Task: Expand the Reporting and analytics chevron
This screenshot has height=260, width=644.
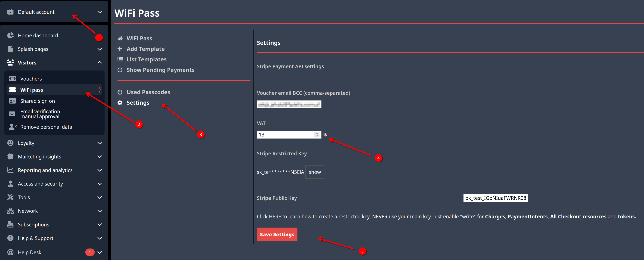Action: (100, 170)
